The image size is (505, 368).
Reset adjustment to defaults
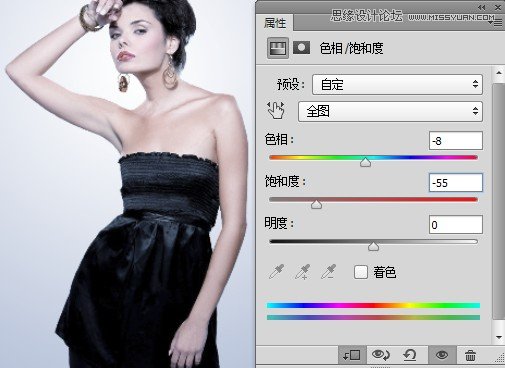click(410, 355)
